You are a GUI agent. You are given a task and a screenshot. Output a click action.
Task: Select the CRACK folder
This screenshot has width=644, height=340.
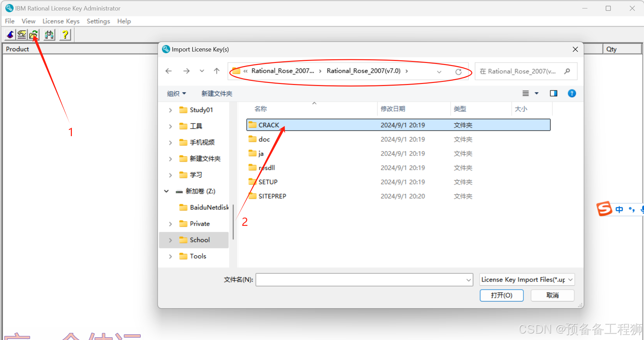pos(398,125)
